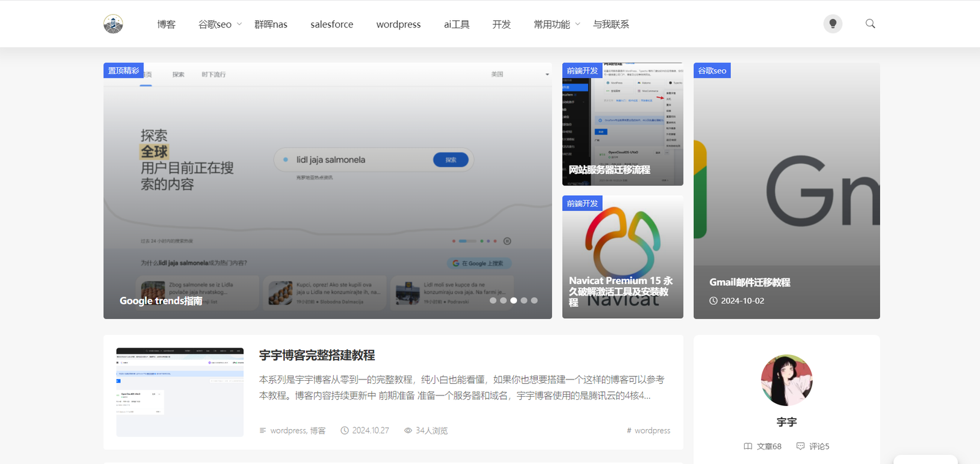Click 前端开发 tag on Navicat card
The width and height of the screenshot is (980, 464).
coord(582,203)
